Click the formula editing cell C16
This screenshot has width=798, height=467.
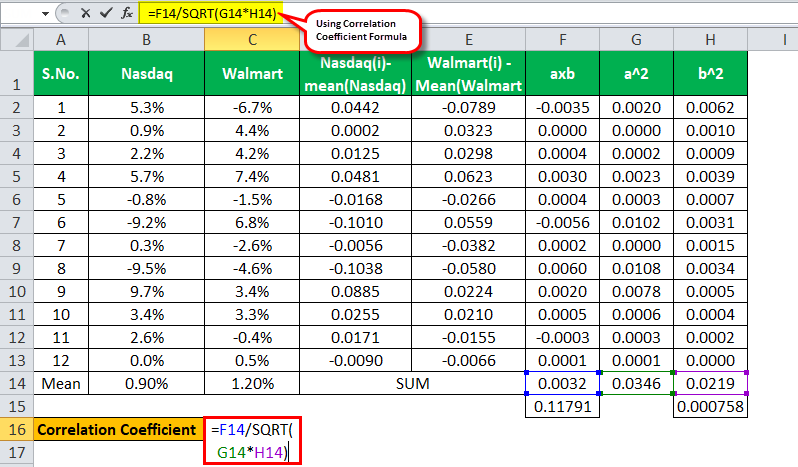click(252, 441)
